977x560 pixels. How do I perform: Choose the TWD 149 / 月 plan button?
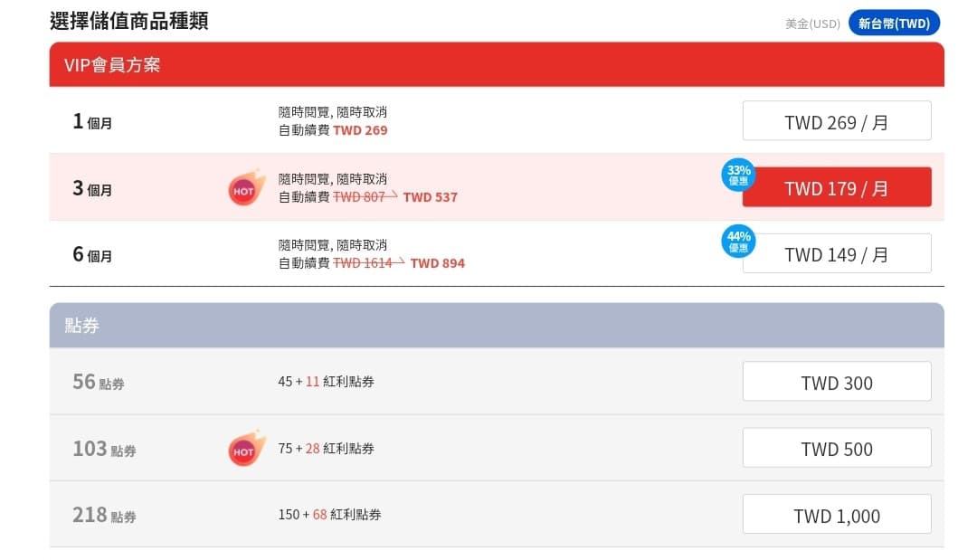click(x=836, y=253)
